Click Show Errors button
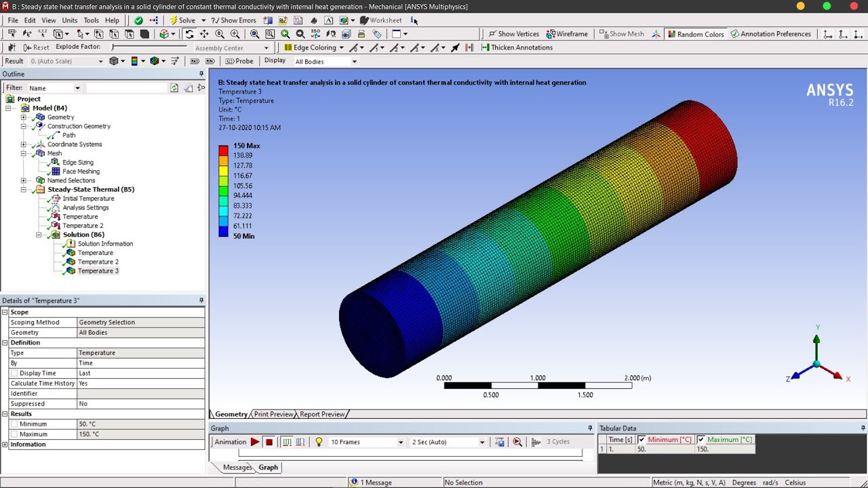 click(x=233, y=20)
